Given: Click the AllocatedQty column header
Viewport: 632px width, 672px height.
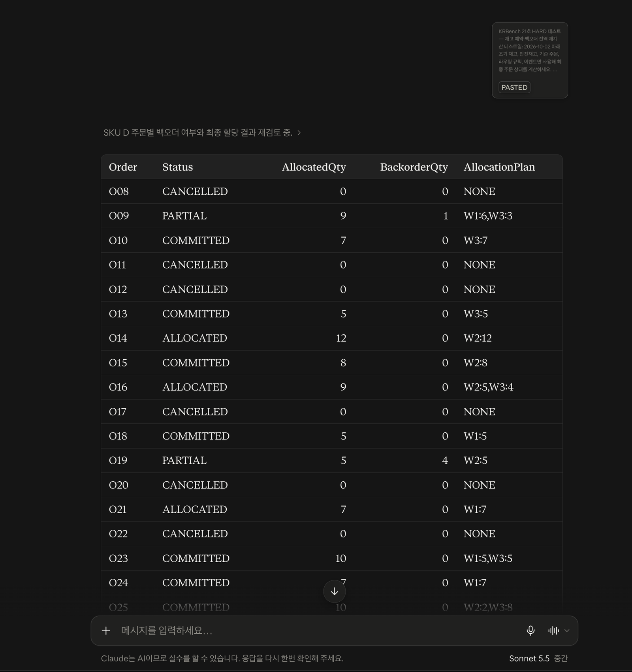Looking at the screenshot, I should pyautogui.click(x=314, y=167).
